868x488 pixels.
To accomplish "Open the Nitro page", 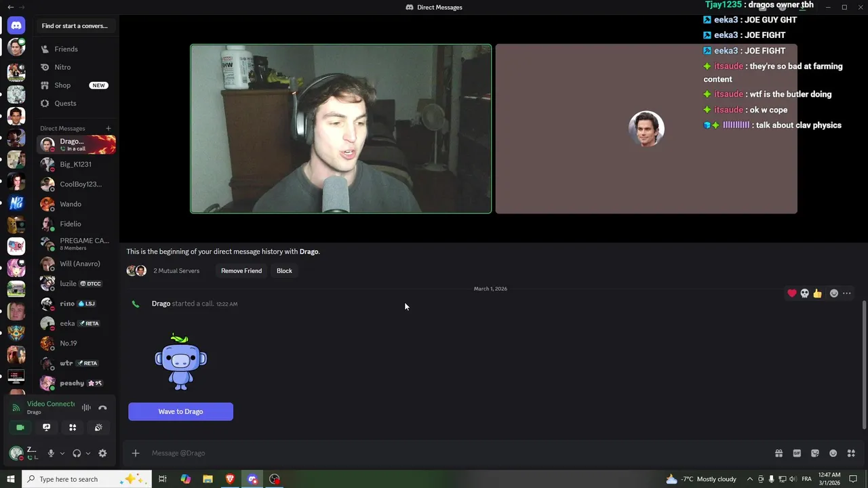I will (77, 67).
